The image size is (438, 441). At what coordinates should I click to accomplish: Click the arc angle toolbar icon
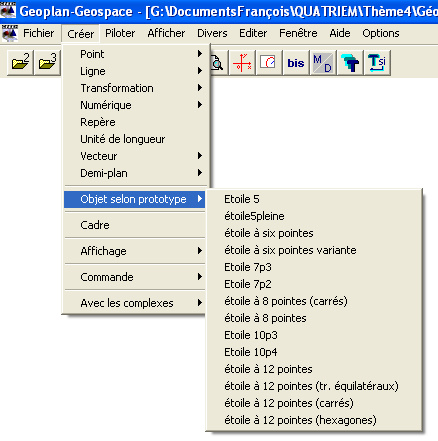[x=269, y=62]
